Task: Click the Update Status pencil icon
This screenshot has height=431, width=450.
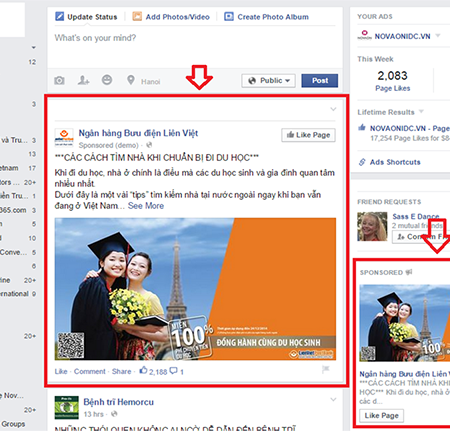Action: click(x=59, y=16)
